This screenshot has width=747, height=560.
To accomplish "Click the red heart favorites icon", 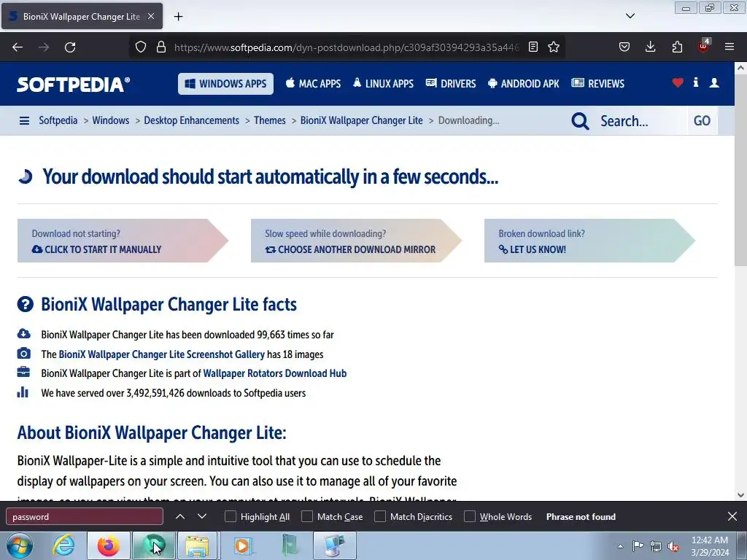I will click(x=678, y=83).
